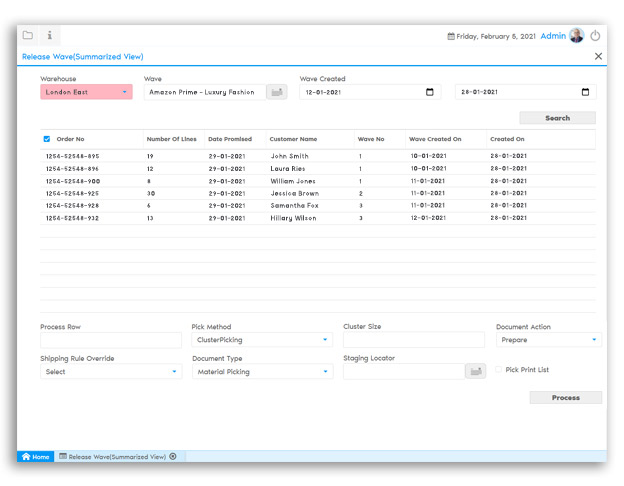Image resolution: width=624 pixels, height=486 pixels.
Task: Open the info icon in top bar
Action: (x=50, y=35)
